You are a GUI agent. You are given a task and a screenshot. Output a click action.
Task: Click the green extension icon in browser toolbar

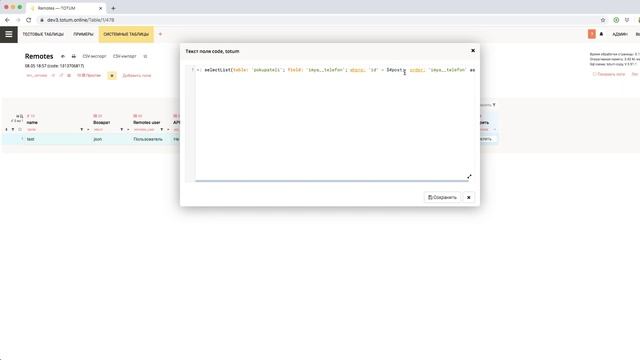pyautogui.click(x=616, y=20)
